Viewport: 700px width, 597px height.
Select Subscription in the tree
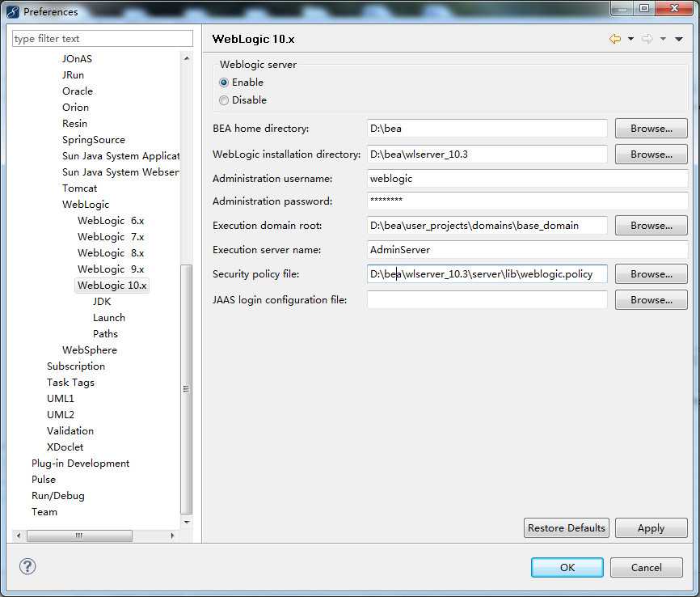pos(76,366)
